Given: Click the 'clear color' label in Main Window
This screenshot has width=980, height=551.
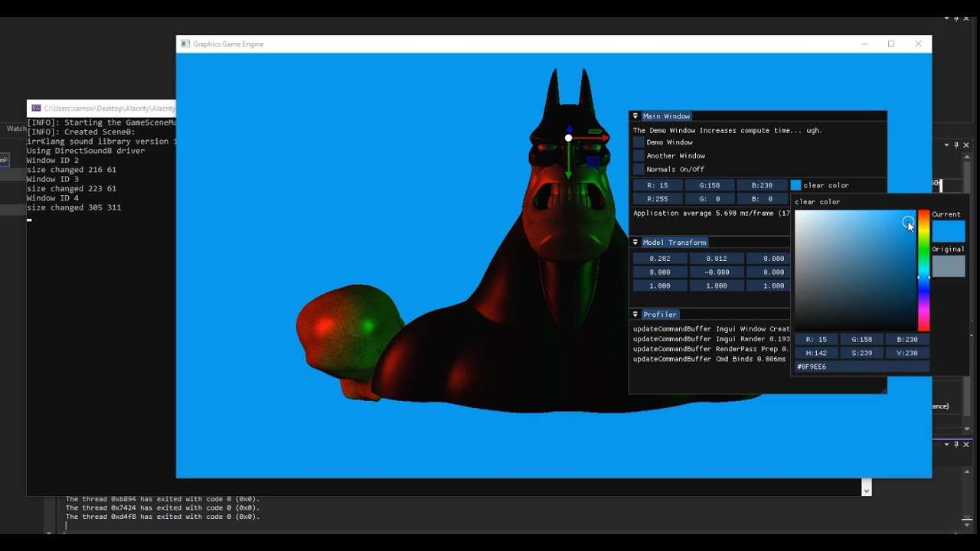Looking at the screenshot, I should [826, 185].
